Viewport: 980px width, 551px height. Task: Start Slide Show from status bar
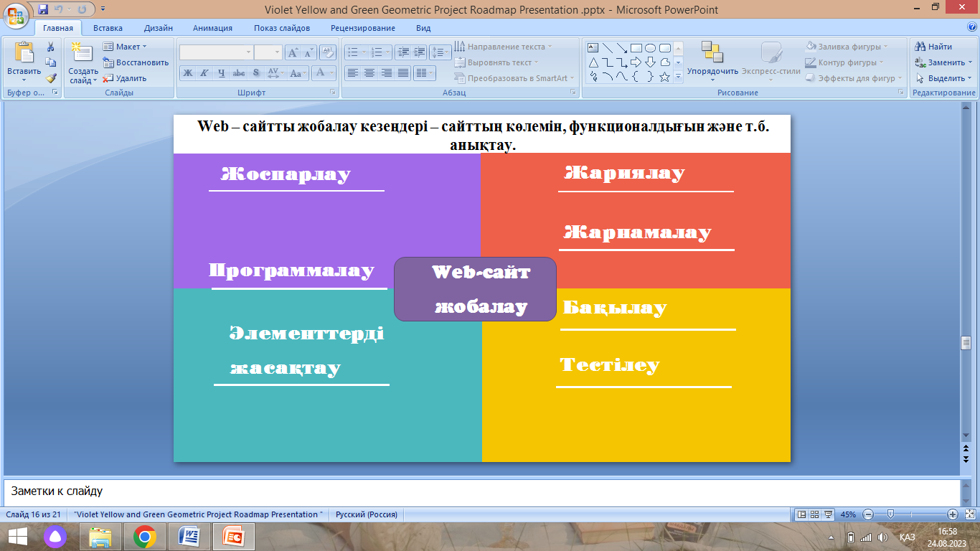coord(829,514)
